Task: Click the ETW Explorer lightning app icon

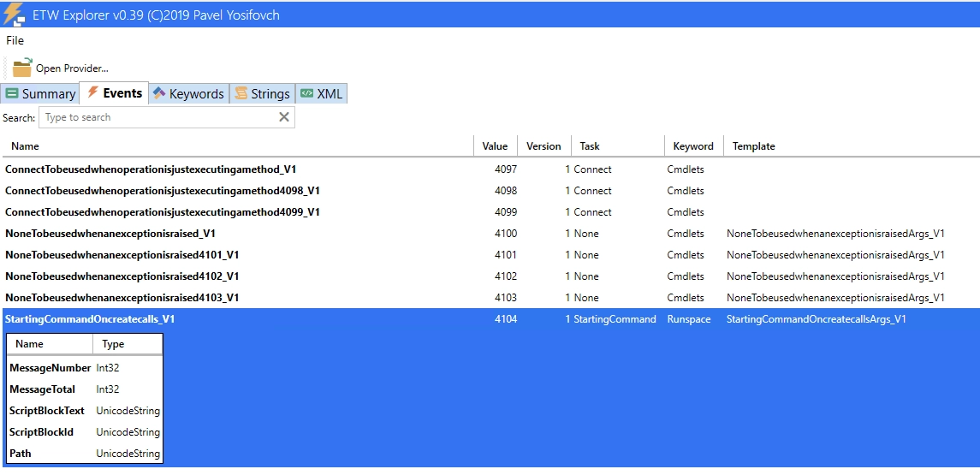Action: coord(15,15)
